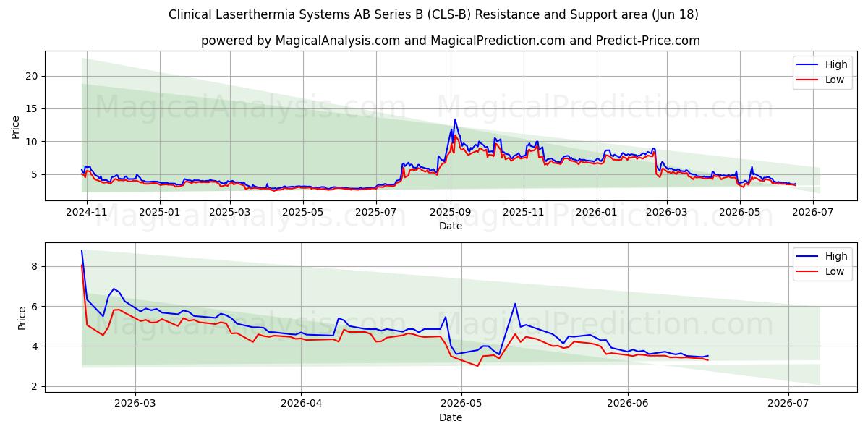Click the 'Date' x-axis label under top chart
Screen dimensions: 868x434
pos(451,226)
